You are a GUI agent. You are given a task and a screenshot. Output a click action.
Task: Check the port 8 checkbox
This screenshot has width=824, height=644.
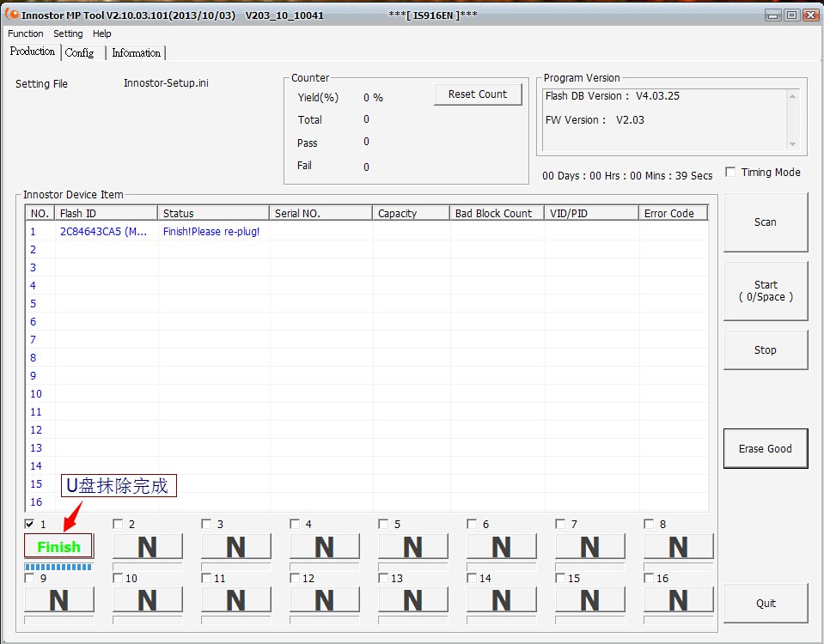tap(649, 524)
